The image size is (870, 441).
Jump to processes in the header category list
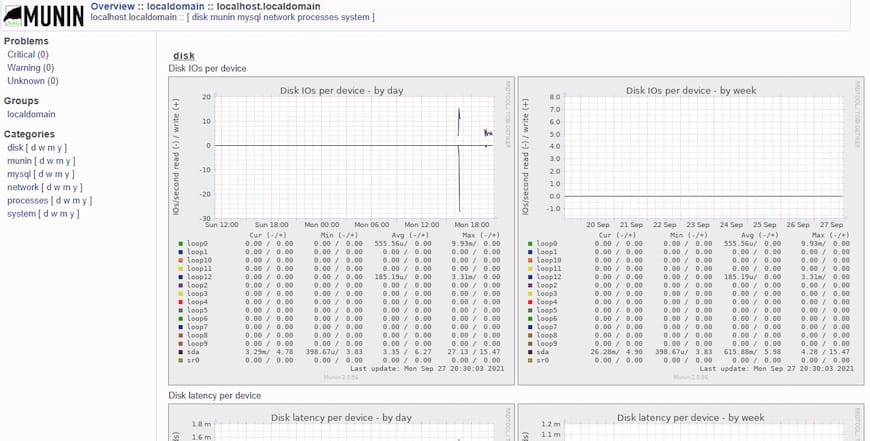pyautogui.click(x=317, y=17)
